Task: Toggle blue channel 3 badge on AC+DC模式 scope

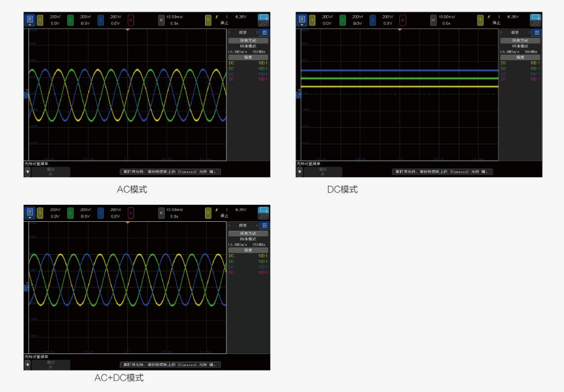Action: point(101,213)
